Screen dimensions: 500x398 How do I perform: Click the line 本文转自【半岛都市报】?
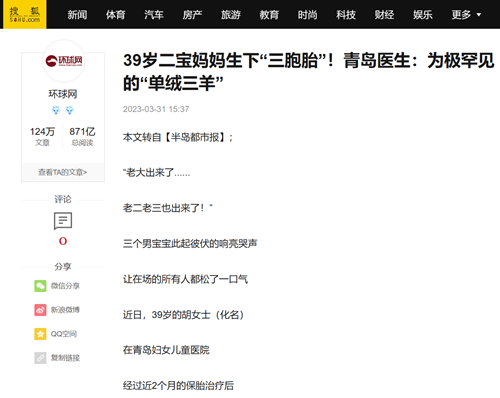[178, 137]
